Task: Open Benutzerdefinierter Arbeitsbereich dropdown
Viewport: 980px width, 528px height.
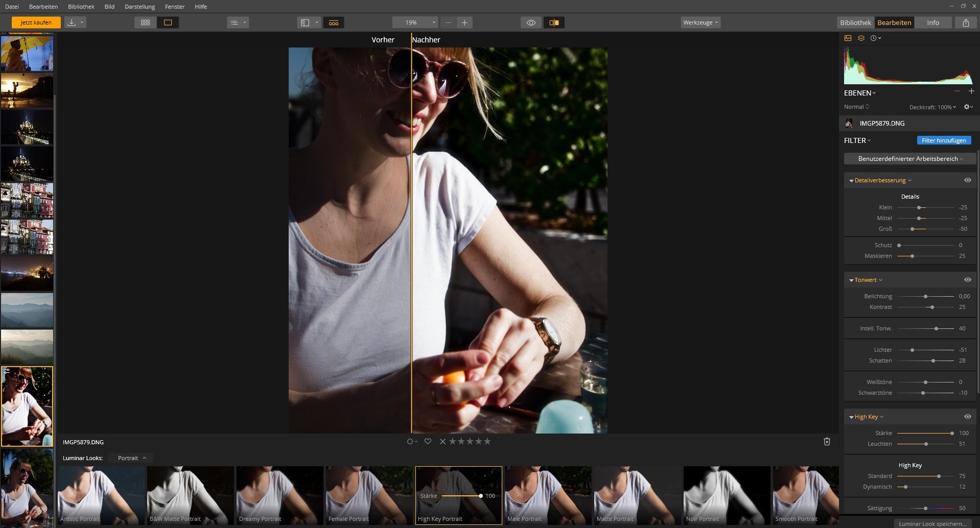Action: pyautogui.click(x=910, y=159)
